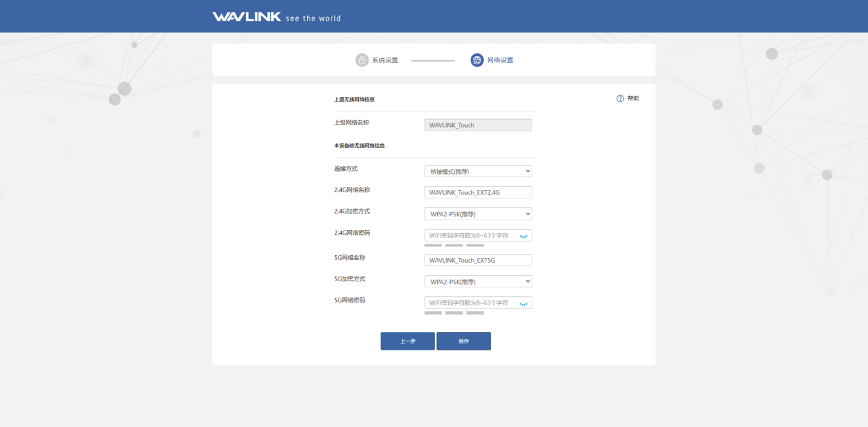Viewport: 868px width, 427px height.
Task: Show 5G password using eye icon
Action: pyautogui.click(x=523, y=303)
